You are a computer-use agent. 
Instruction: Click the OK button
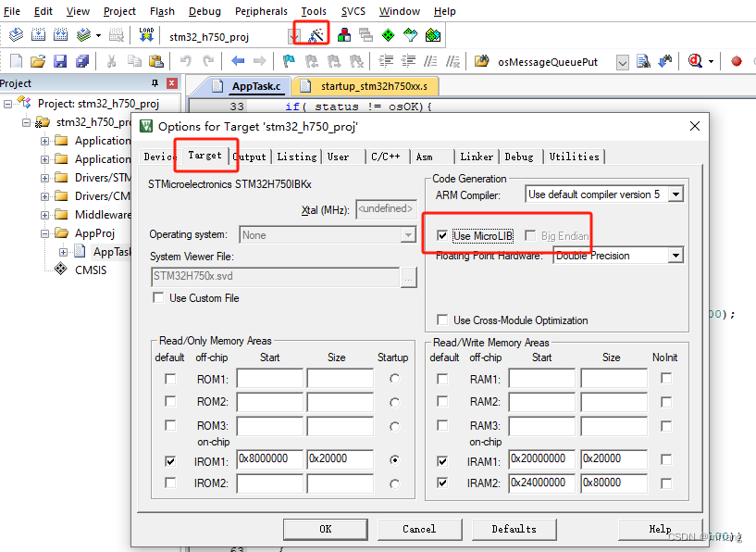point(325,529)
